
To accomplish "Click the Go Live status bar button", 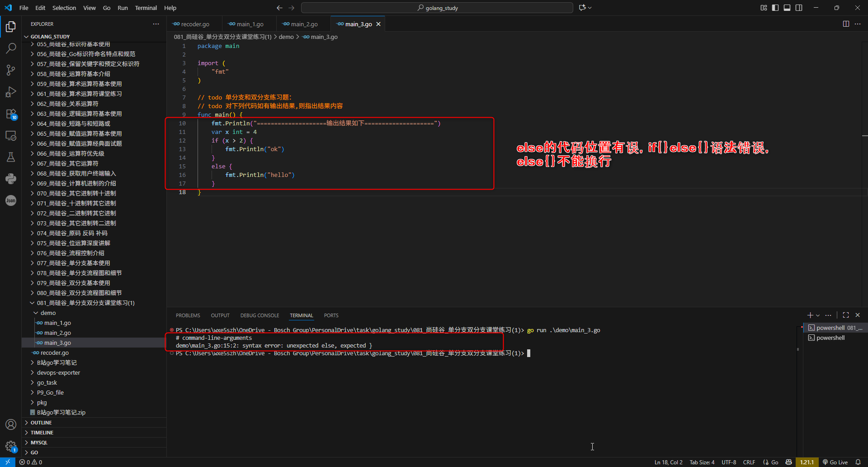I will point(835,462).
